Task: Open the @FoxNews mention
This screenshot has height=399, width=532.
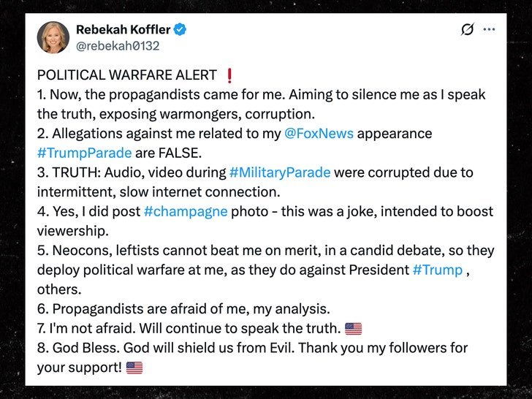Action: pyautogui.click(x=319, y=133)
